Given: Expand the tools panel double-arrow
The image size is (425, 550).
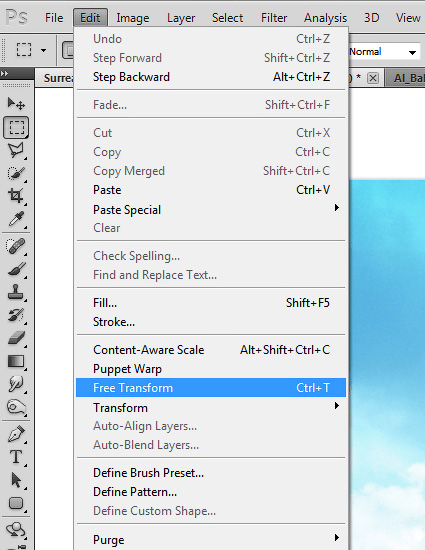Looking at the screenshot, I should 5,74.
